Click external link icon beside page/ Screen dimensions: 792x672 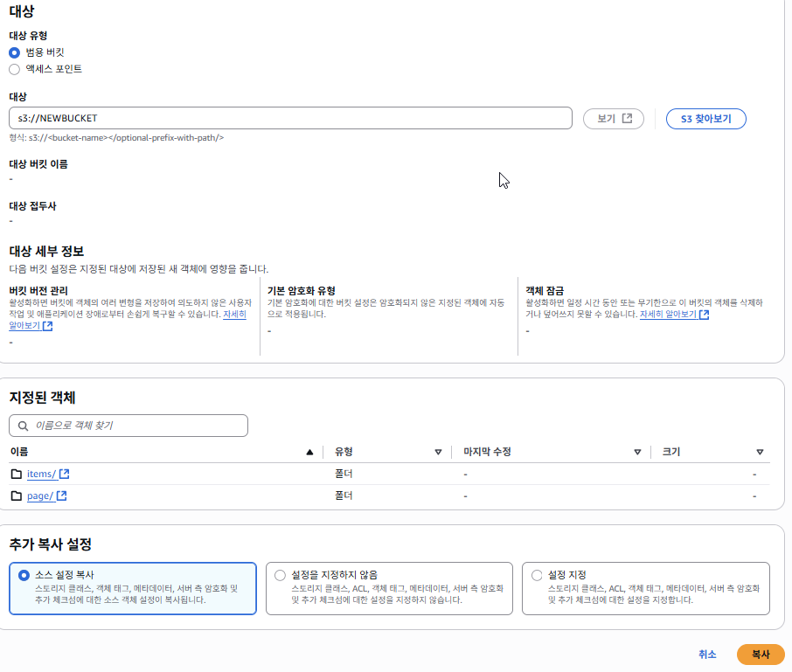[62, 496]
